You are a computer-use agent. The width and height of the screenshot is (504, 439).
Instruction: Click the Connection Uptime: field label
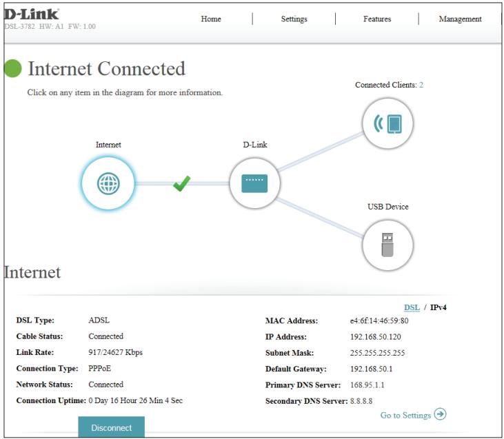click(51, 400)
